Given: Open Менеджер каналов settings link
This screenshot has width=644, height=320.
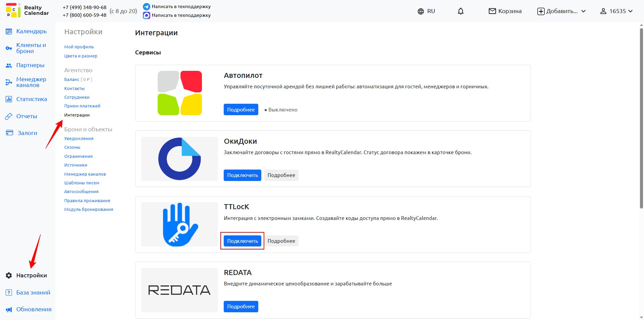Looking at the screenshot, I should click(85, 174).
